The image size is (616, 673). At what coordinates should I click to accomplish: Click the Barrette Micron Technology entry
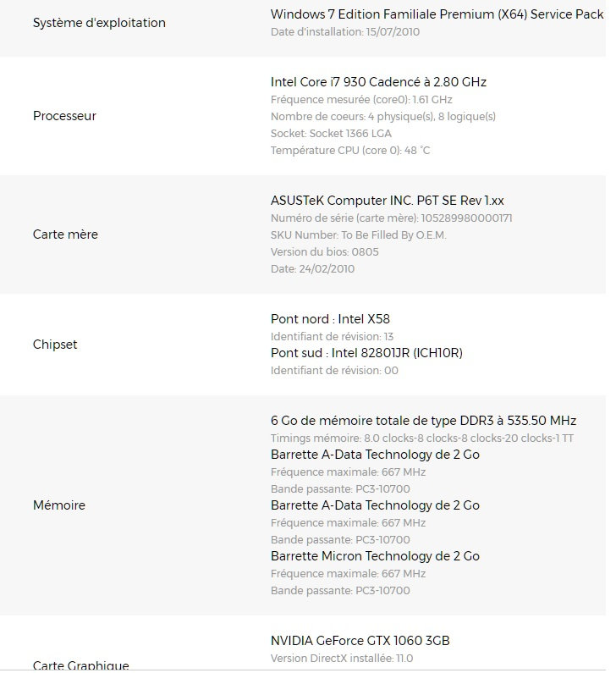pos(375,556)
